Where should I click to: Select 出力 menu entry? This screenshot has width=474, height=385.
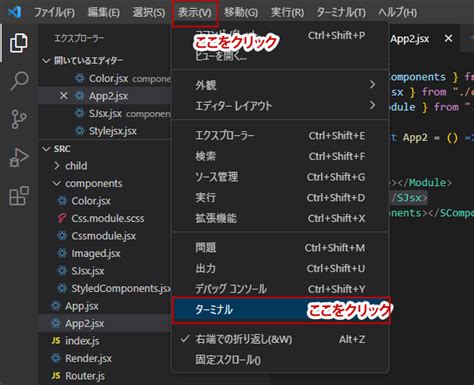pyautogui.click(x=280, y=268)
